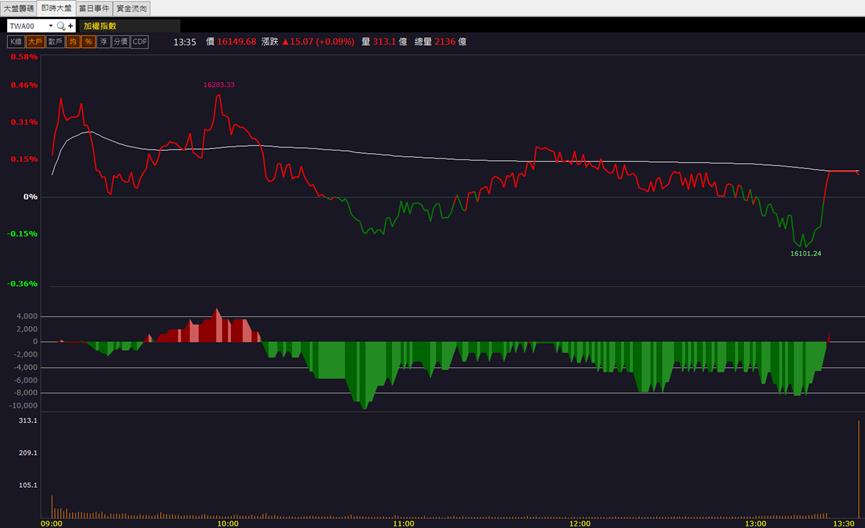Image resolution: width=865 pixels, height=528 pixels.
Task: Toggle the K線 chart button
Action: 16,41
